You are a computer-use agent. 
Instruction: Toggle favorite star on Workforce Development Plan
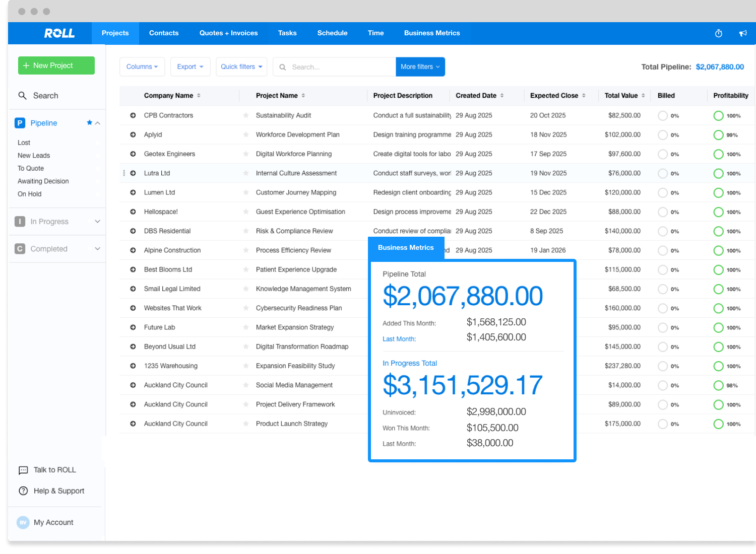point(246,134)
